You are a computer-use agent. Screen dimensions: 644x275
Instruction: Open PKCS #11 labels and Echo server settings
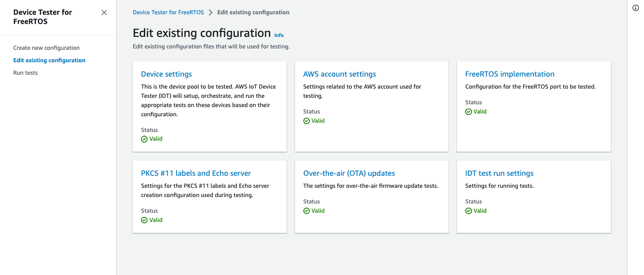[x=196, y=173]
